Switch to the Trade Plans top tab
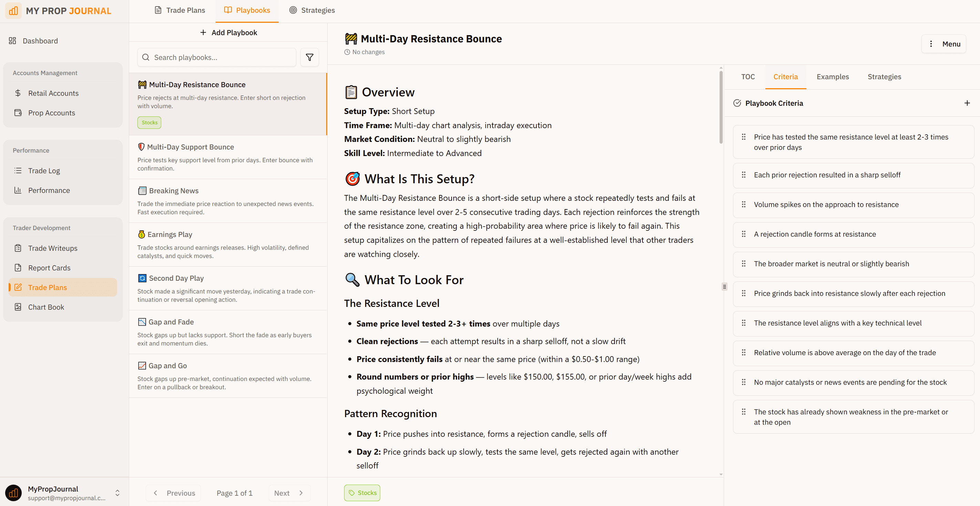Screen dimensions: 980x506 [179, 10]
